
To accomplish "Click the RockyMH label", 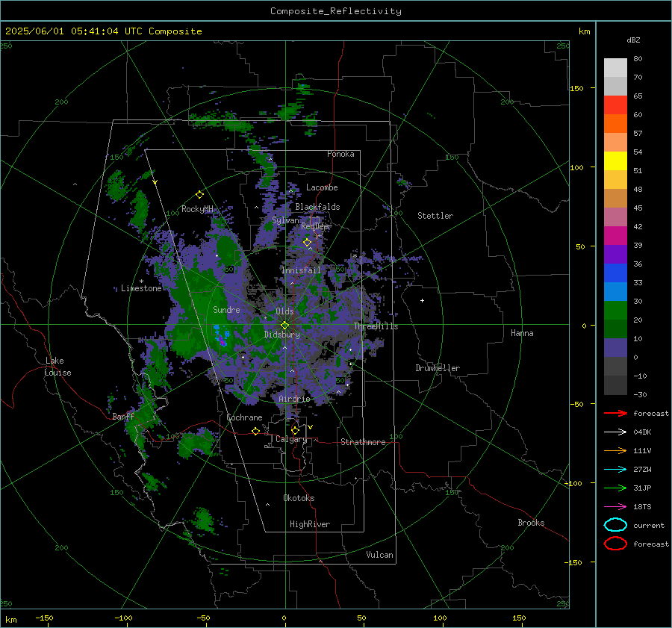I will pos(197,209).
